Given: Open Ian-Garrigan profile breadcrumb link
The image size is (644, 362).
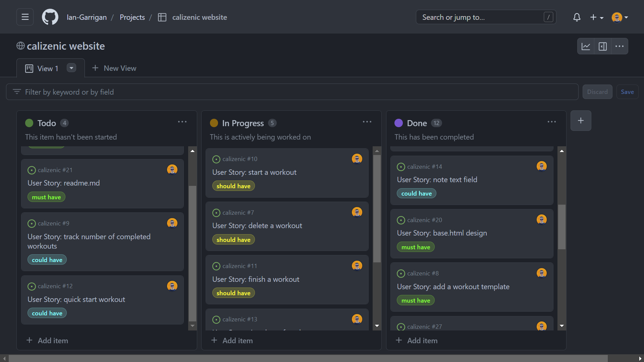Looking at the screenshot, I should [87, 17].
